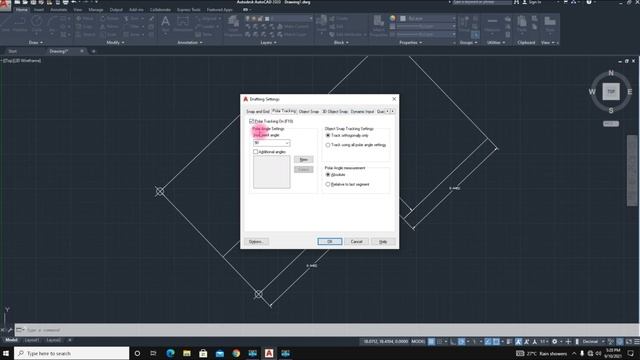
Task: Select Track using all polar angle settings
Action: click(x=328, y=145)
